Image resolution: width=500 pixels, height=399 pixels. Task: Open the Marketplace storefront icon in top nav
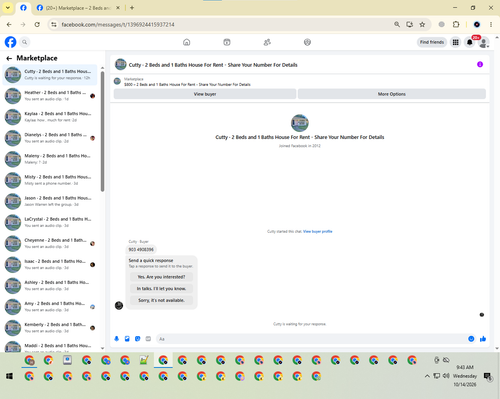227,42
